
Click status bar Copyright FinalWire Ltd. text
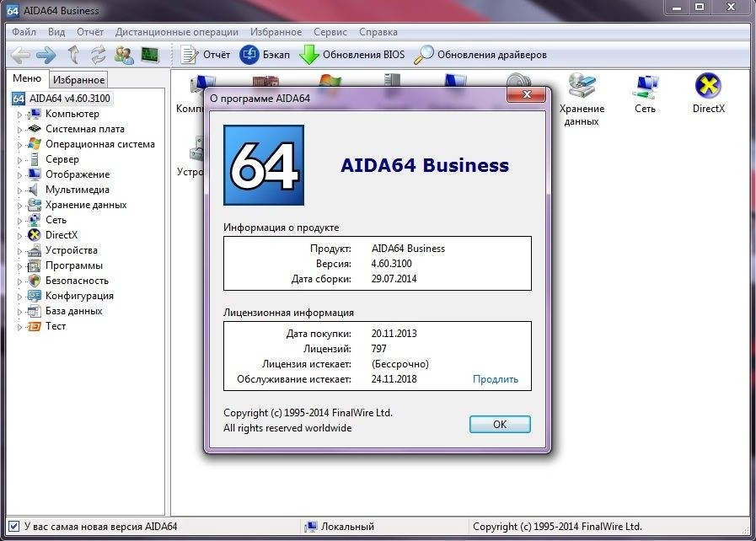point(557,527)
